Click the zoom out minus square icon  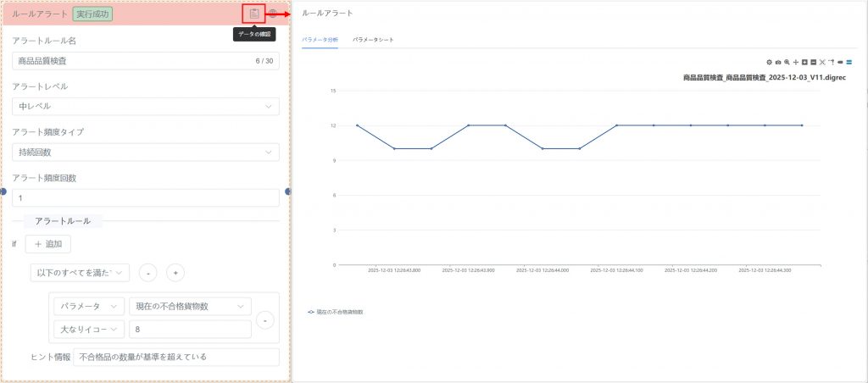pyautogui.click(x=813, y=63)
